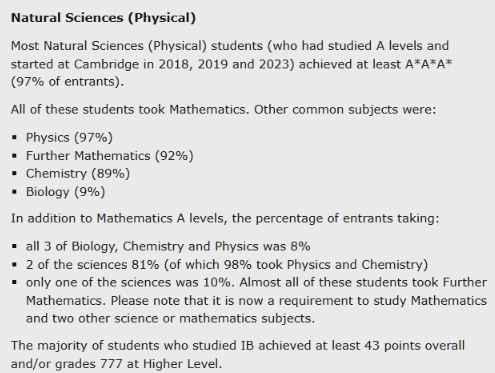Select the Further Mathematics (92%) bullet
The width and height of the screenshot is (495, 373).
point(110,156)
